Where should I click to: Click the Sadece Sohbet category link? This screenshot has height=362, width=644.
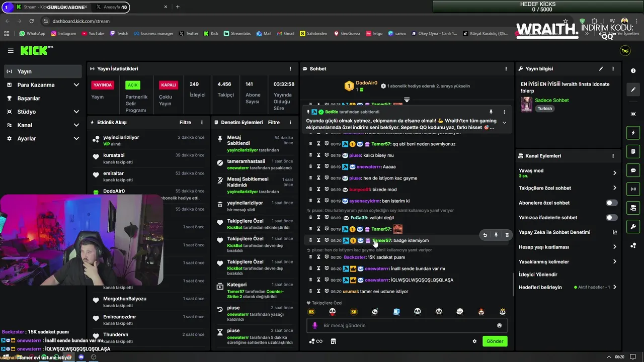coord(552,100)
